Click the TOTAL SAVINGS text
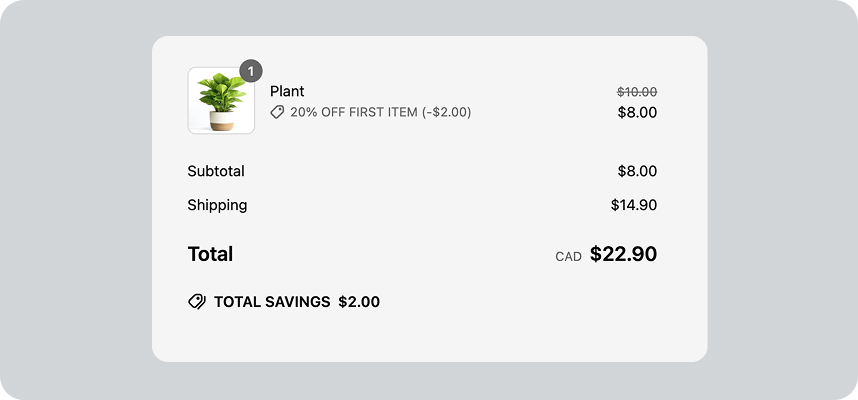The width and height of the screenshot is (858, 400). click(x=272, y=301)
